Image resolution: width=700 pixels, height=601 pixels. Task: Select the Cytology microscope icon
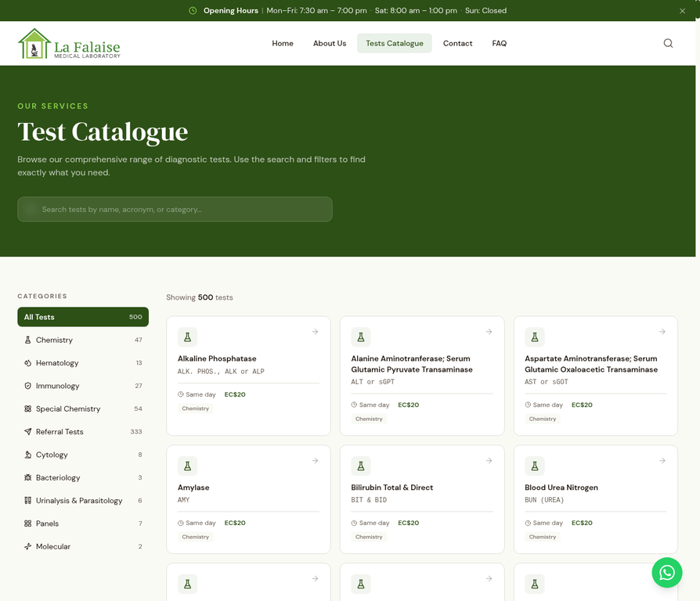(x=28, y=455)
